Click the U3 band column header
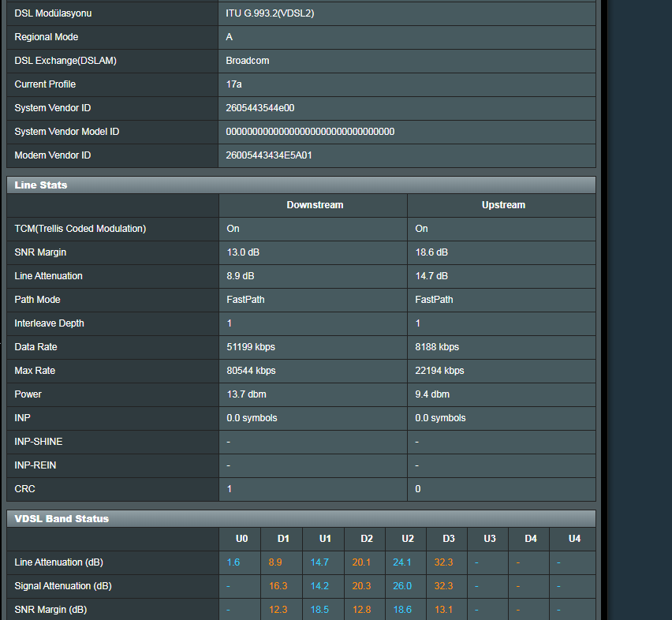672x620 pixels. pyautogui.click(x=490, y=539)
